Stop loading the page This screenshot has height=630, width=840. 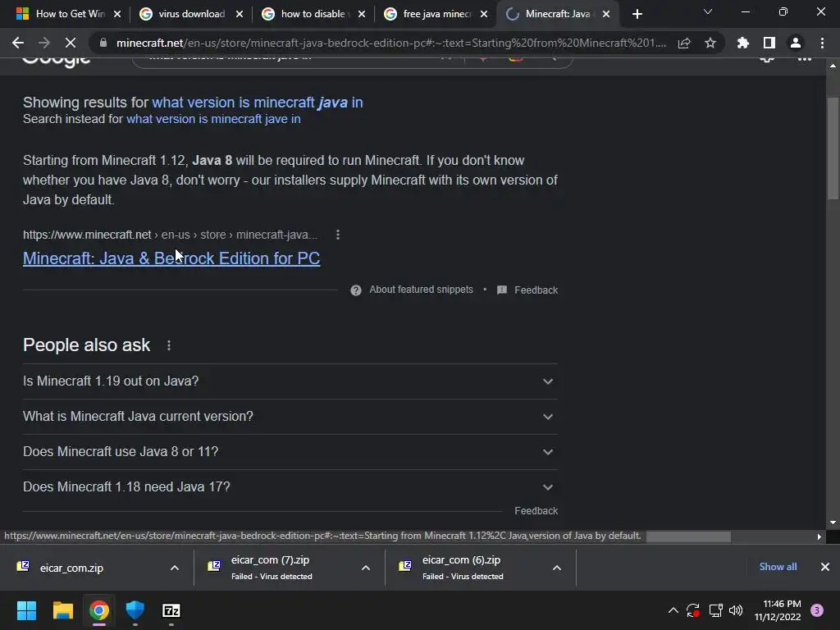pyautogui.click(x=71, y=43)
